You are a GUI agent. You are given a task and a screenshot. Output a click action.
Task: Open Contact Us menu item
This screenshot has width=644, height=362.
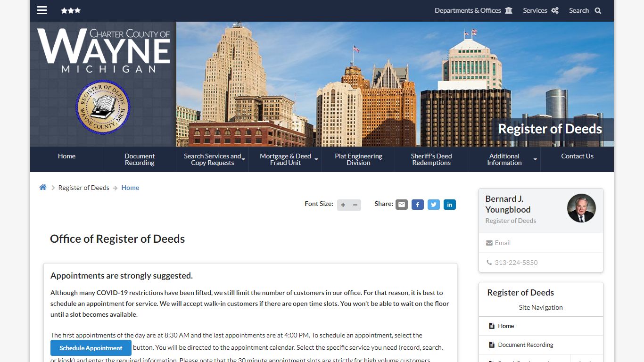(x=577, y=159)
